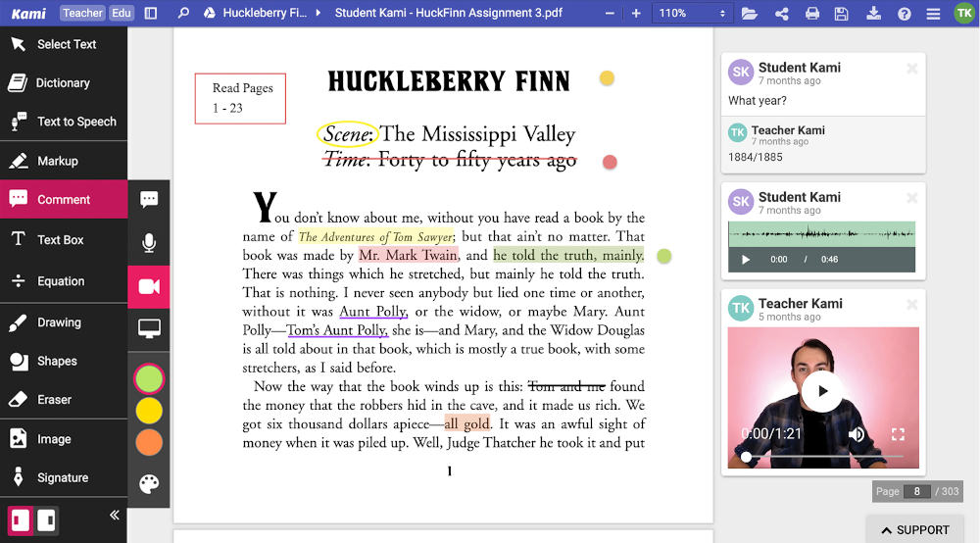Click the green comment marker beside the paragraph
The height and width of the screenshot is (543, 980).
pyautogui.click(x=664, y=256)
